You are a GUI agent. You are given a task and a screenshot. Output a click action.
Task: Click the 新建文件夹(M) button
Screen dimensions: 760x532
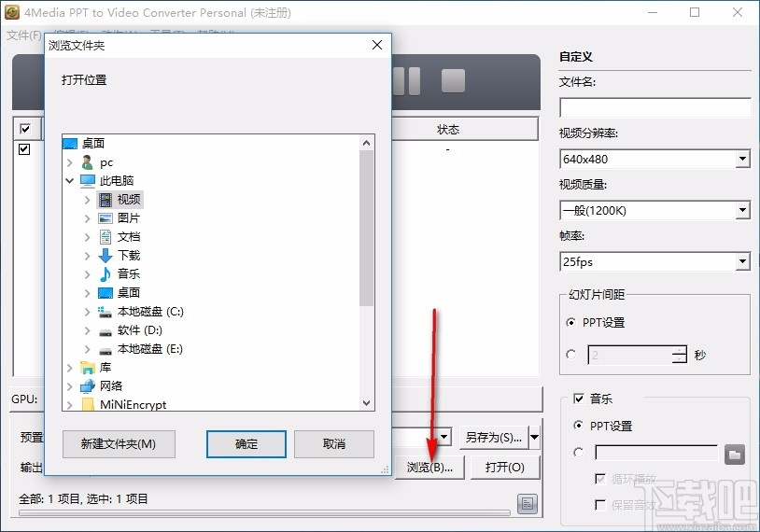pyautogui.click(x=119, y=444)
